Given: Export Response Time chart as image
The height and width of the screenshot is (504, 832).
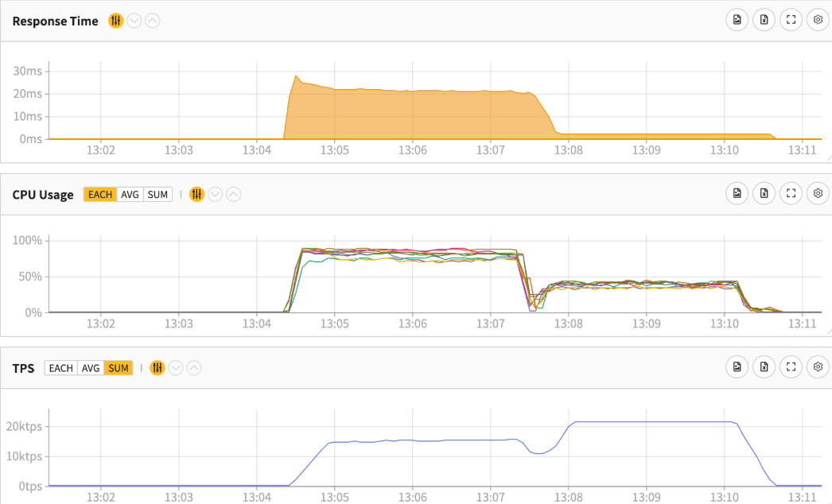Looking at the screenshot, I should pos(737,21).
